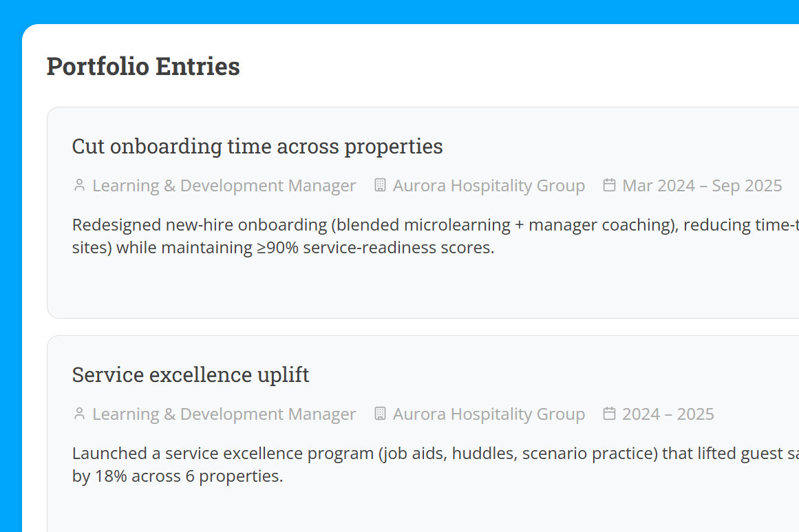This screenshot has width=799, height=532.
Task: Click the "Portfolio Entries" heading
Action: click(143, 67)
